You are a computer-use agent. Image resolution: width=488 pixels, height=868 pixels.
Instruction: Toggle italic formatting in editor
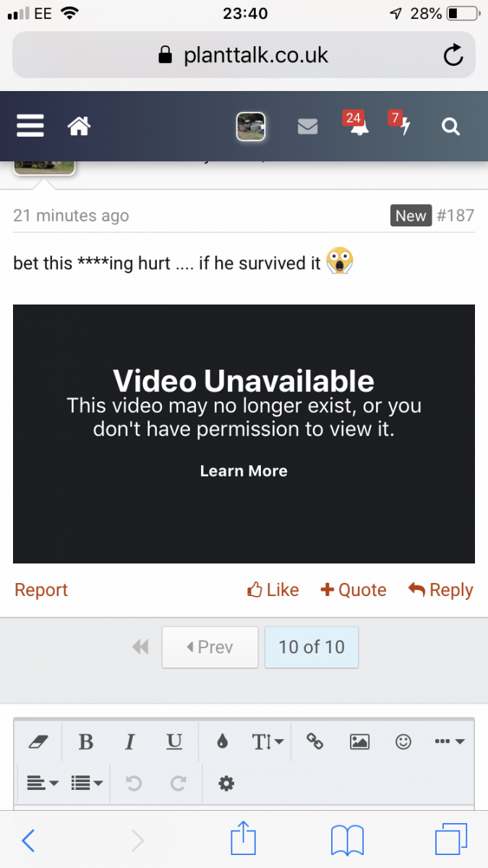(x=130, y=741)
